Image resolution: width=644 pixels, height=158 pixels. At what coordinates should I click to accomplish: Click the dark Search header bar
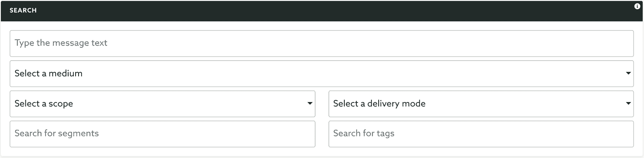322,11
